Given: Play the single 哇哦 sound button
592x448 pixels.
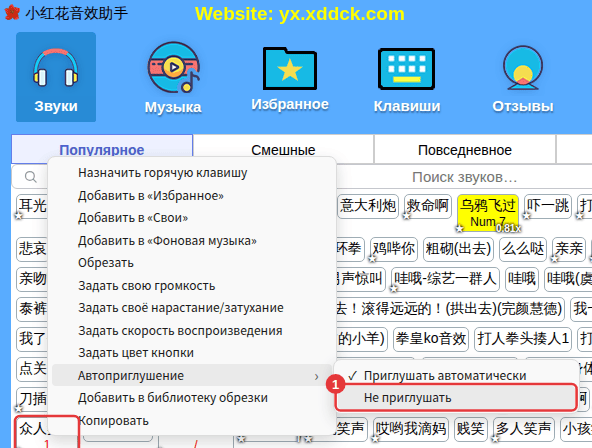Looking at the screenshot, I should (522, 279).
